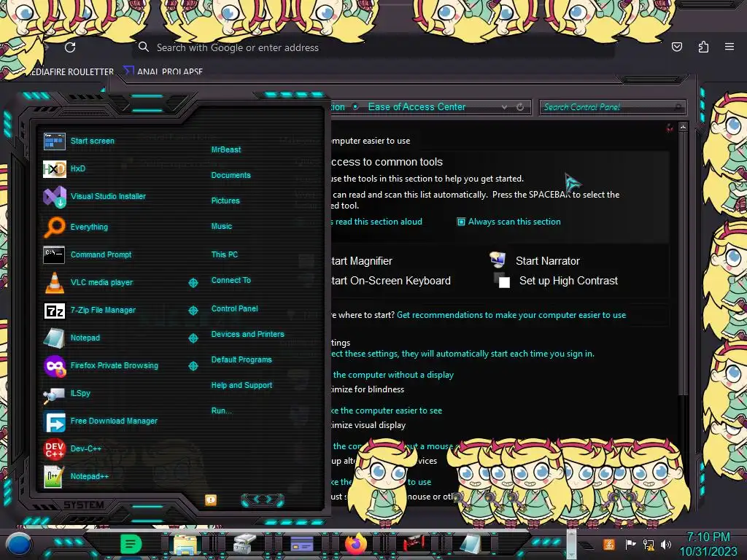Open the Firefox extensions menu
The width and height of the screenshot is (747, 560).
703,47
